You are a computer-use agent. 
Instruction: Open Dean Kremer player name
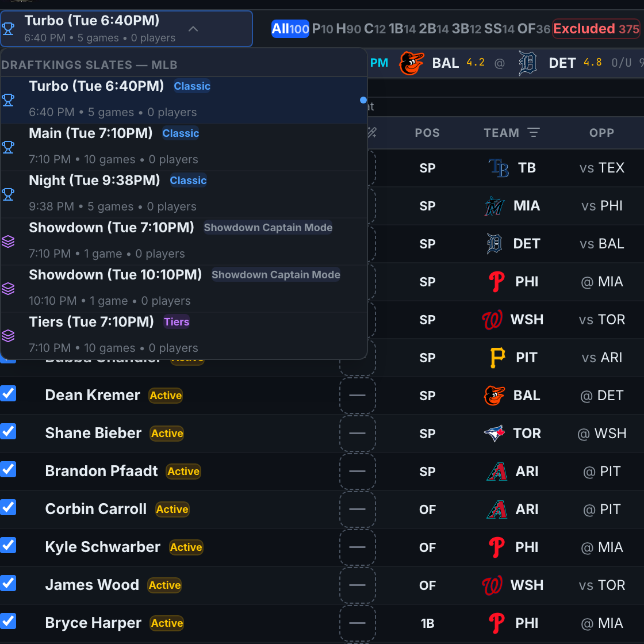pos(93,395)
